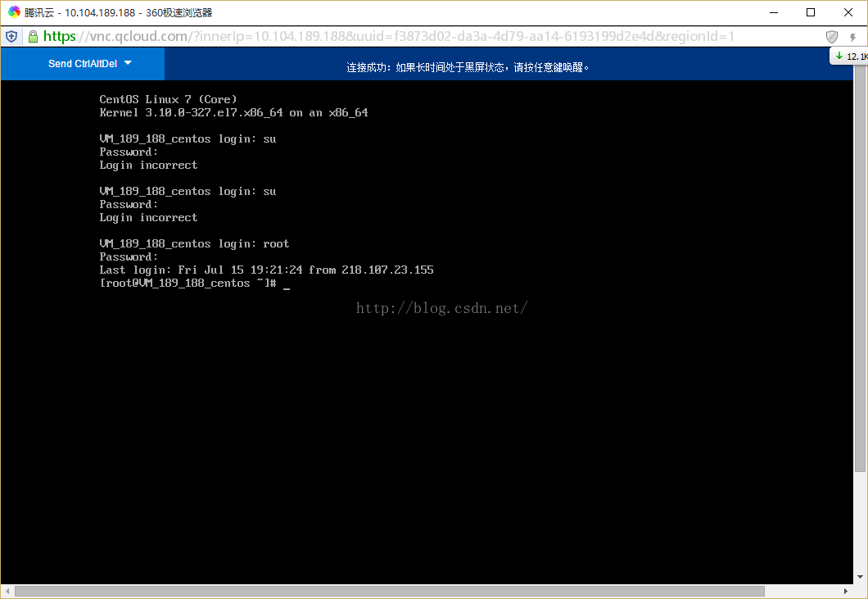Open the green download arrow indicator
868x599 pixels.
(839, 56)
